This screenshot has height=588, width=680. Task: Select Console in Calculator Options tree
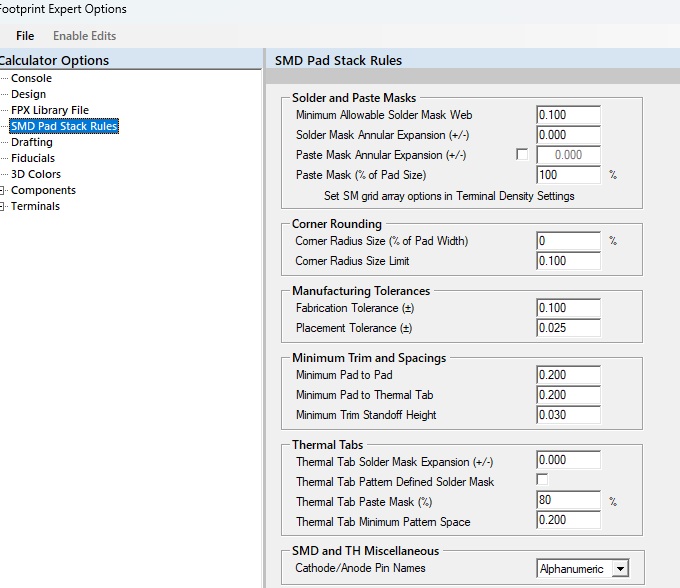pyautogui.click(x=31, y=78)
